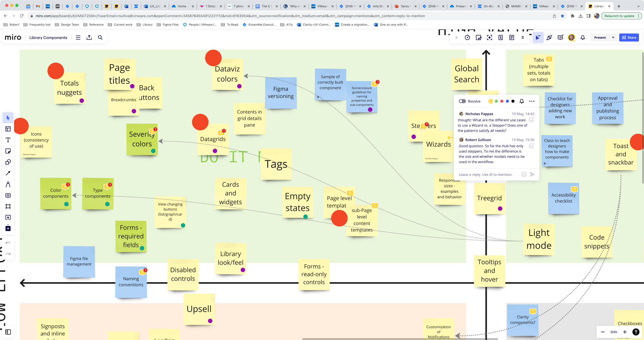Click the blue Share button
The width and height of the screenshot is (644, 340).
click(x=629, y=37)
